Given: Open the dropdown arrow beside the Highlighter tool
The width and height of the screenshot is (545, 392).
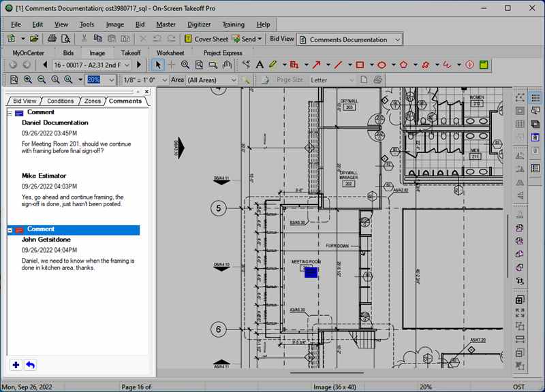Looking at the screenshot, I should click(x=284, y=65).
